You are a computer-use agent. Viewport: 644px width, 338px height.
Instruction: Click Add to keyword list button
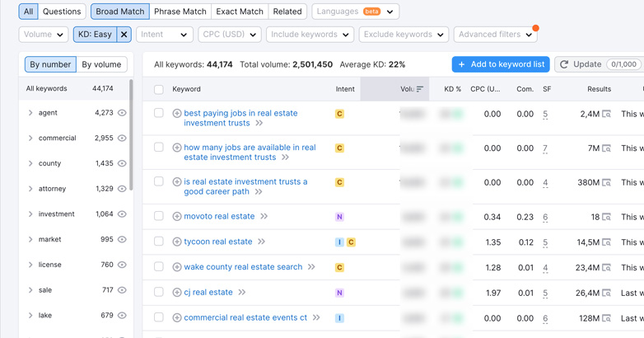coord(501,64)
